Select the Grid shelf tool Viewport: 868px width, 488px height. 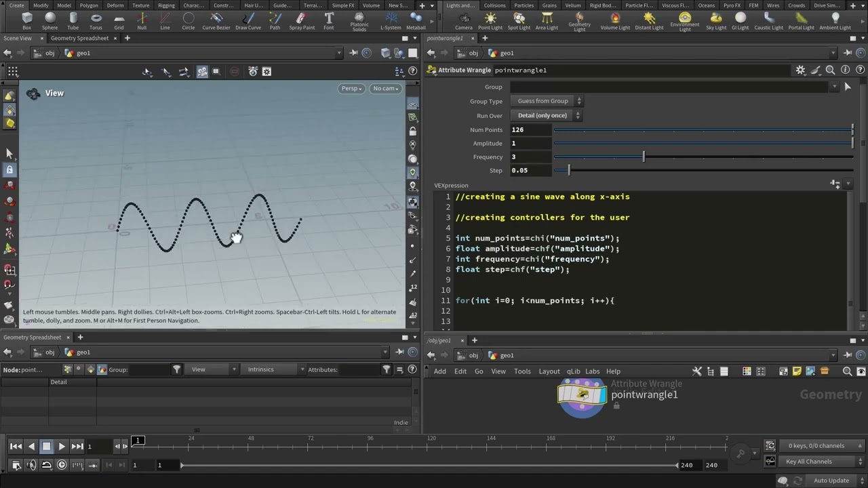point(119,21)
